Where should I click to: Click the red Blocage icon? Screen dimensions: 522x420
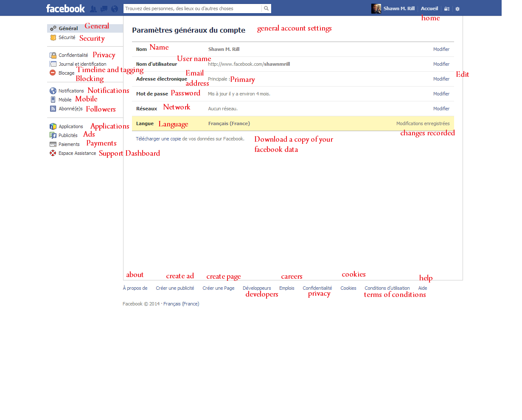coord(53,73)
